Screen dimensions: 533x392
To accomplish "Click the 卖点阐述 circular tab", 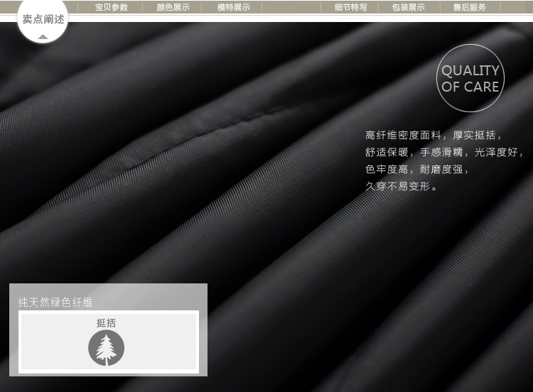I will click(x=43, y=20).
